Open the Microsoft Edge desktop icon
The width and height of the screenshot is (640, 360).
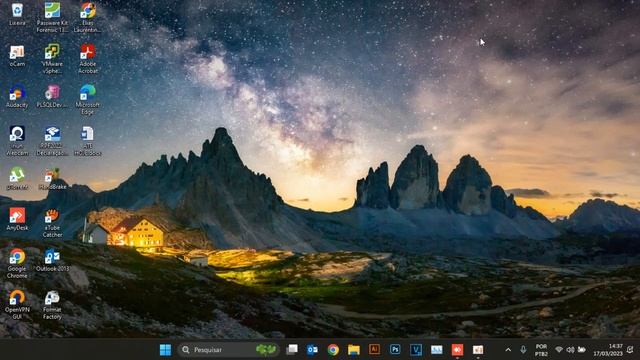click(88, 100)
